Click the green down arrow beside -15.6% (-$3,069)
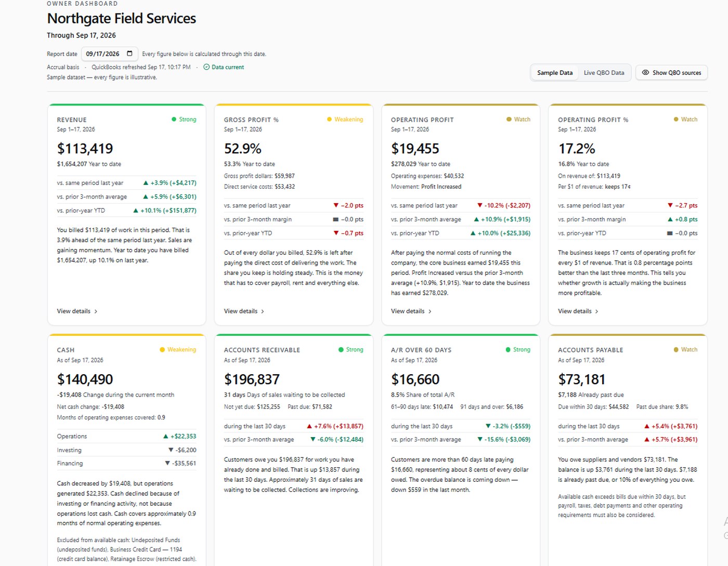Screen dimensions: 728x566 (480, 439)
